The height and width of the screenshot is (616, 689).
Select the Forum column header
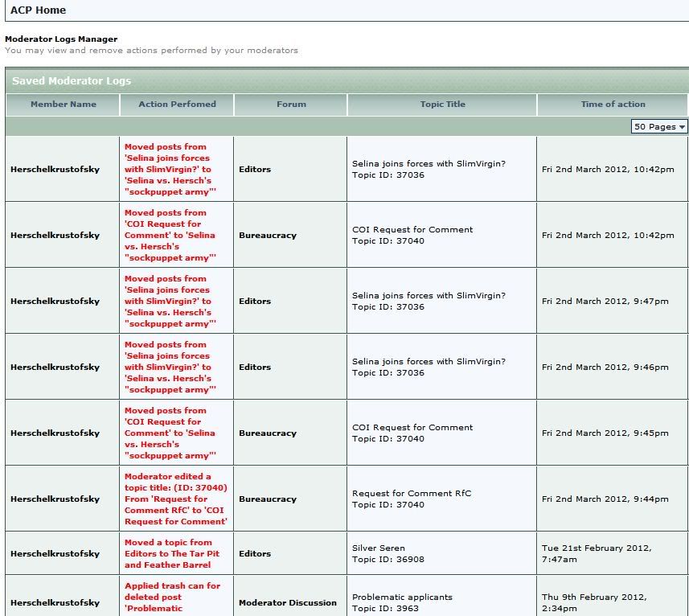point(291,105)
